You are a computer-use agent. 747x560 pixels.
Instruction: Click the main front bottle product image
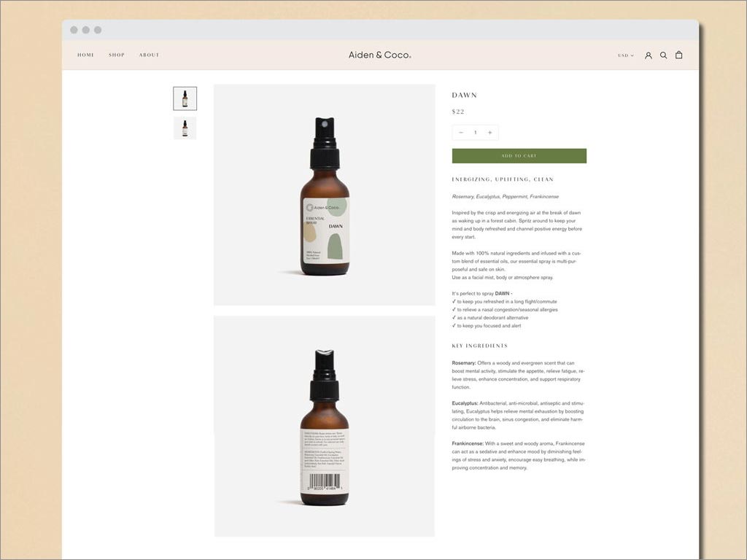[x=324, y=195]
